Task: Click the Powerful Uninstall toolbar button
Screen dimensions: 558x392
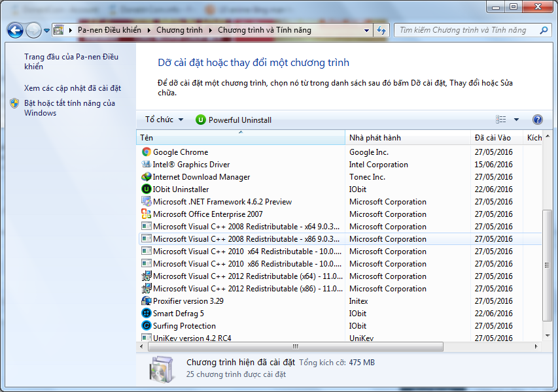Action: coord(234,120)
